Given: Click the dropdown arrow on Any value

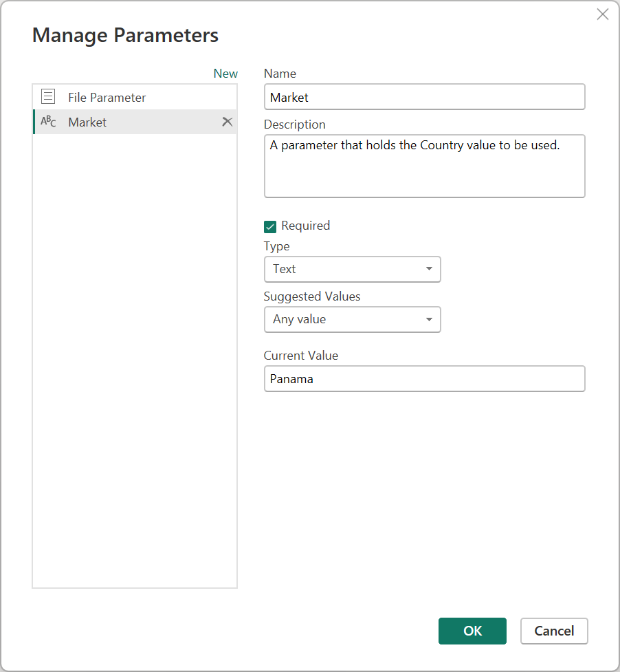Looking at the screenshot, I should pyautogui.click(x=429, y=319).
